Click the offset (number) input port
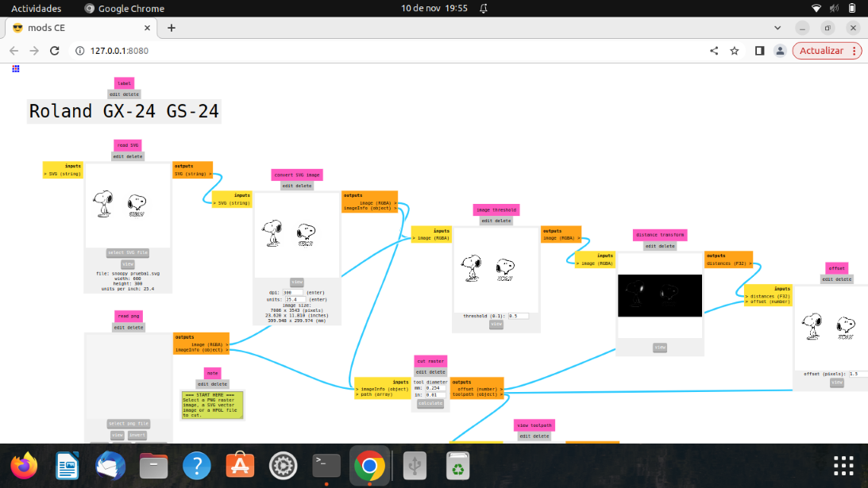 click(766, 302)
